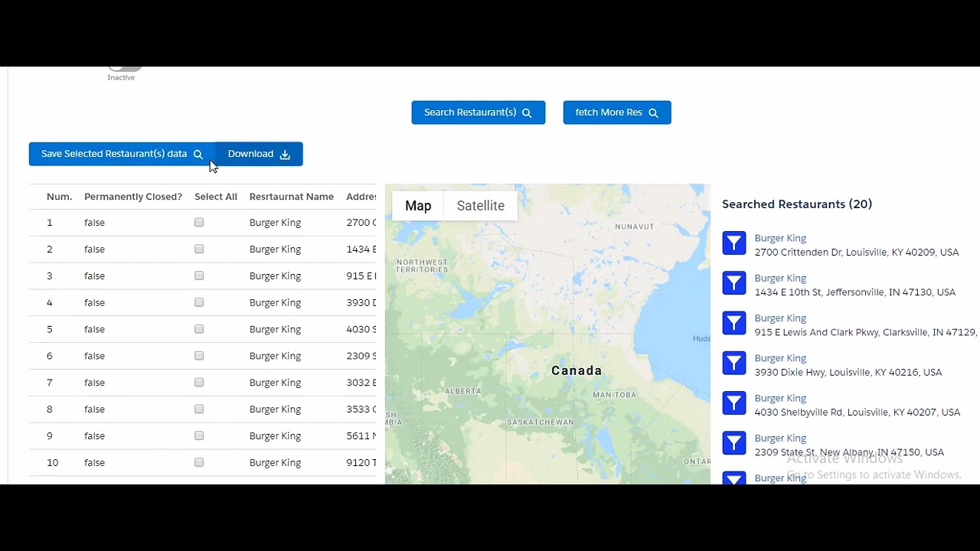Viewport: 980px width, 551px height.
Task: Click magnifier icon in Save Selected button
Action: click(x=198, y=155)
